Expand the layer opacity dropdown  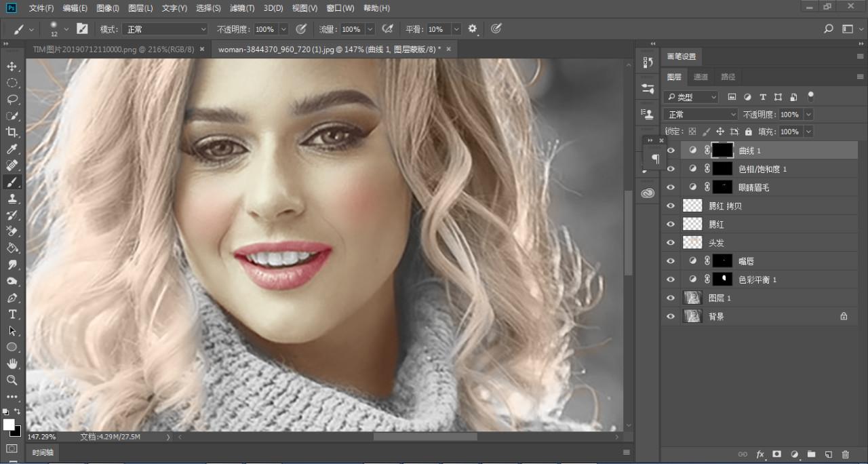point(807,115)
